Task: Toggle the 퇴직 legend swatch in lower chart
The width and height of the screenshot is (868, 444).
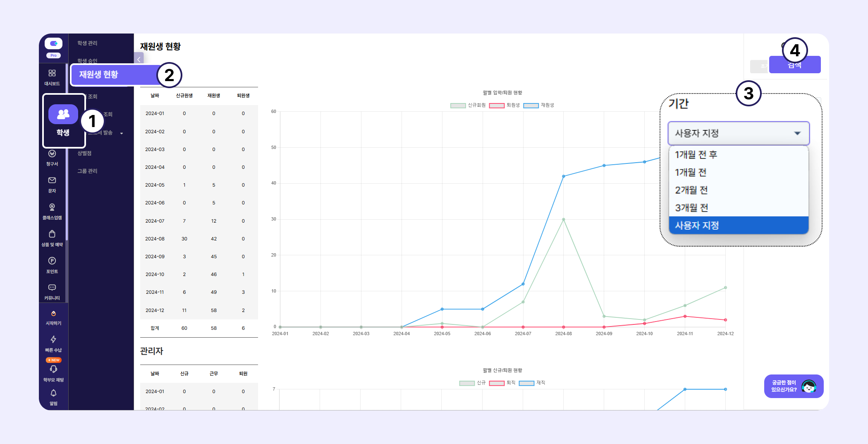Action: click(x=497, y=383)
